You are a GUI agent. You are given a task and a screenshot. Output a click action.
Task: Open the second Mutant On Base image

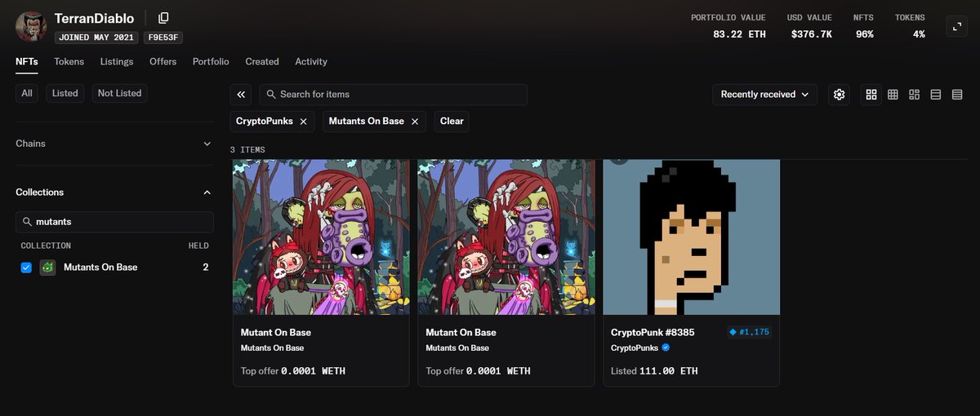(x=506, y=237)
